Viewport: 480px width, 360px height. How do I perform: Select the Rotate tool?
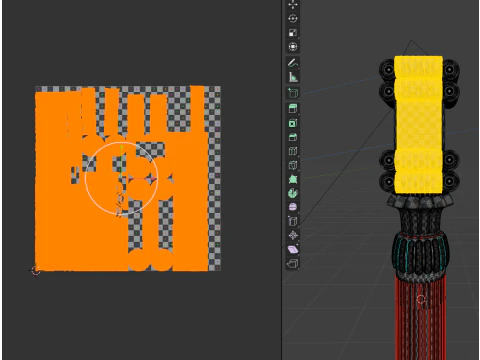293,19
